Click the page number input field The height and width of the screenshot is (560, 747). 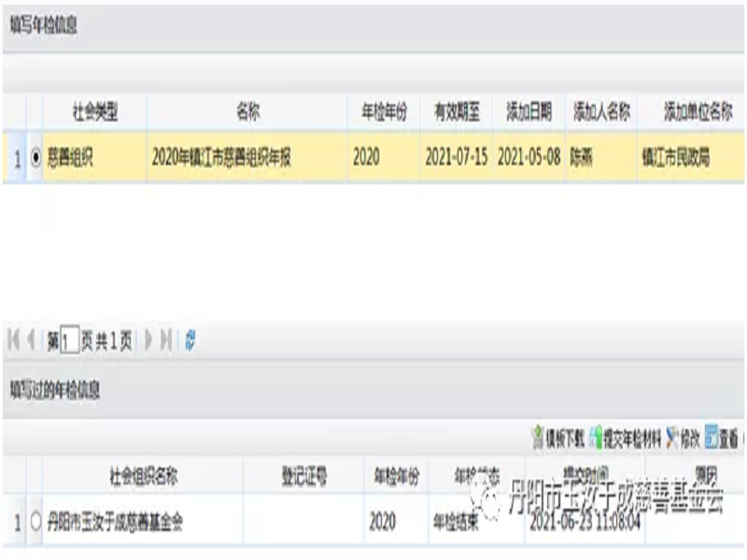click(69, 341)
